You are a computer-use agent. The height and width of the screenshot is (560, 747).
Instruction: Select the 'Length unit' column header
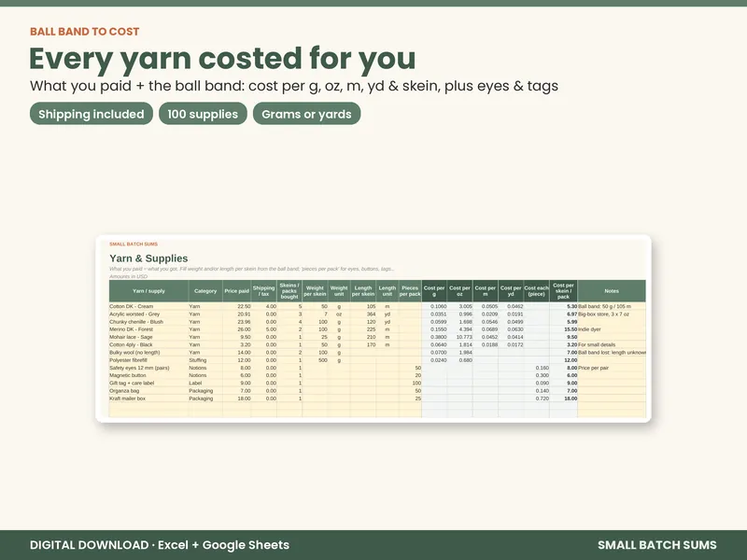(x=388, y=291)
